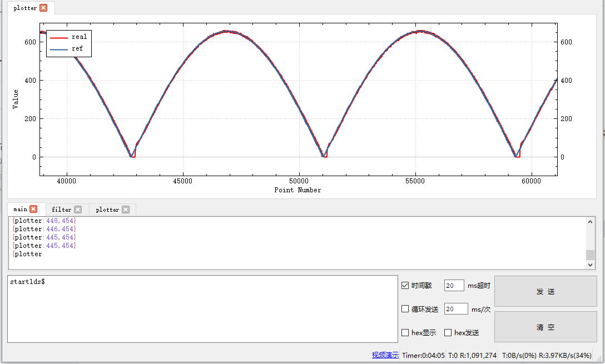
Task: Click the T:0 R:1,091,274 status entry
Action: pyautogui.click(x=472, y=355)
